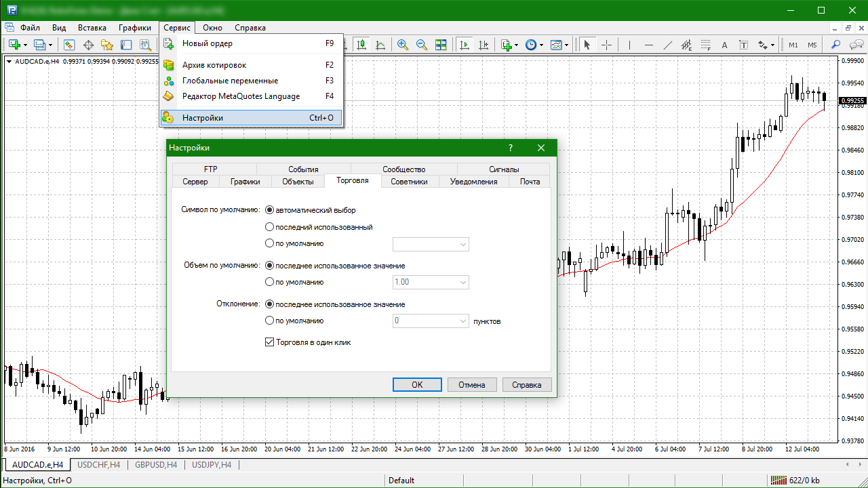Select the Crosshair tool
Image resolution: width=868 pixels, height=488 pixels.
click(x=606, y=45)
